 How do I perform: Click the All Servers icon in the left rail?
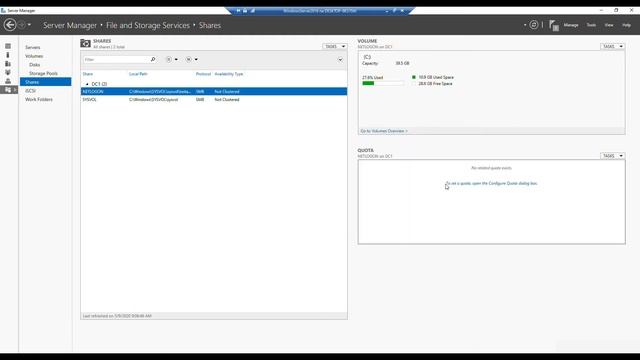8,63
